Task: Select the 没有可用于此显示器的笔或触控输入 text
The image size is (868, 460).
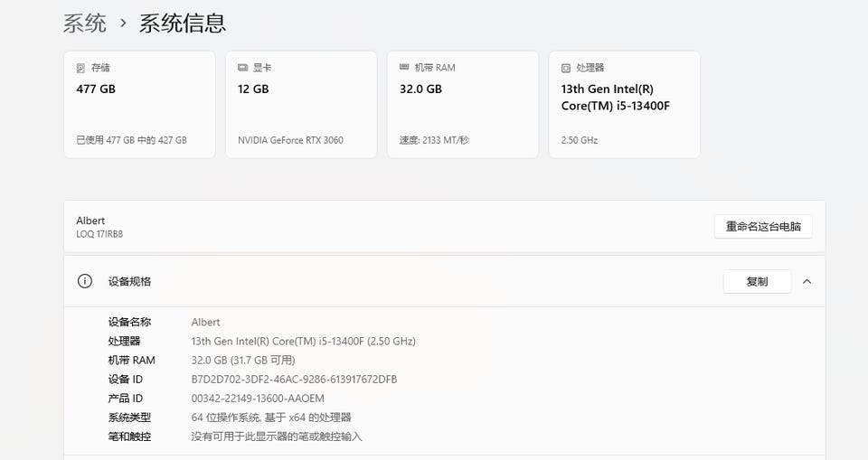Action: (277, 437)
